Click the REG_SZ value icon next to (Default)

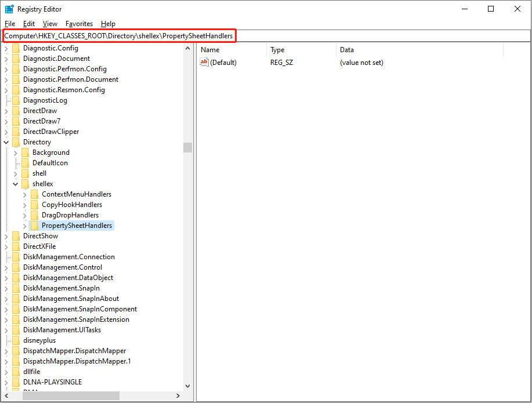(203, 62)
